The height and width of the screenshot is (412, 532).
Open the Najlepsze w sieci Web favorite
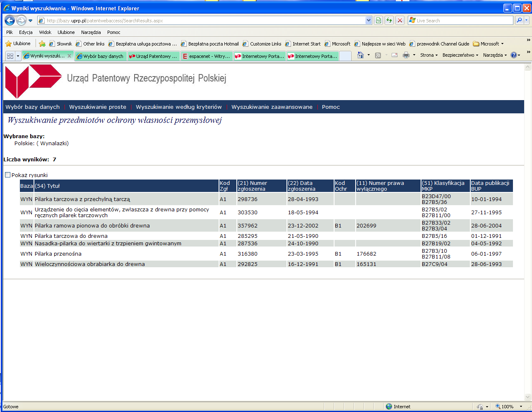380,43
